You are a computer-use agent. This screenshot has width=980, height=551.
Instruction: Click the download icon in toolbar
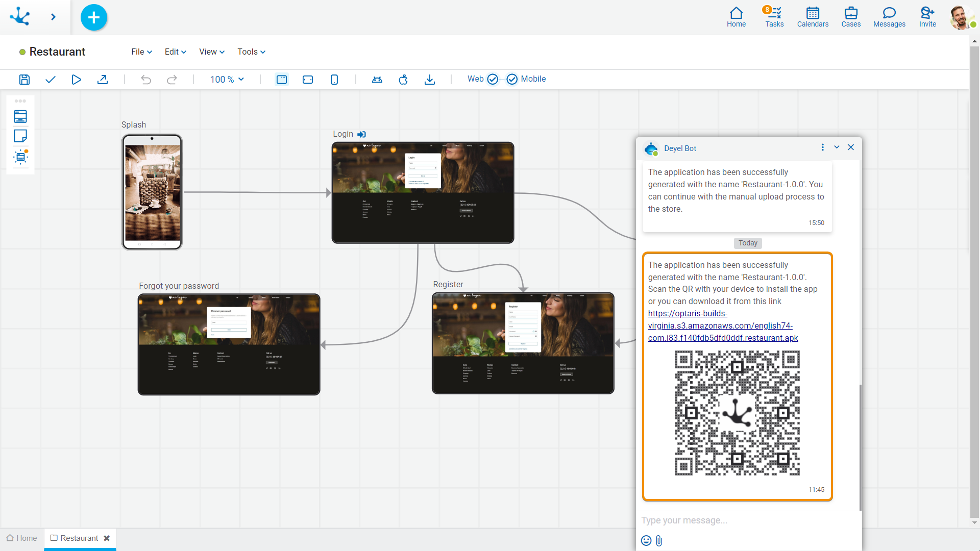click(x=430, y=80)
